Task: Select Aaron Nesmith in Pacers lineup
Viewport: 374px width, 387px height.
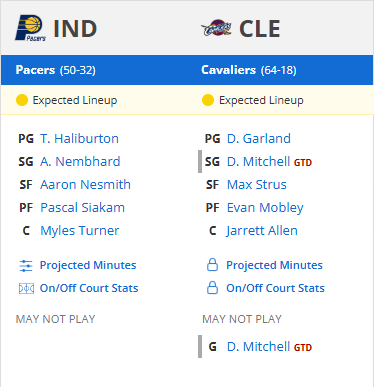Action: point(85,185)
